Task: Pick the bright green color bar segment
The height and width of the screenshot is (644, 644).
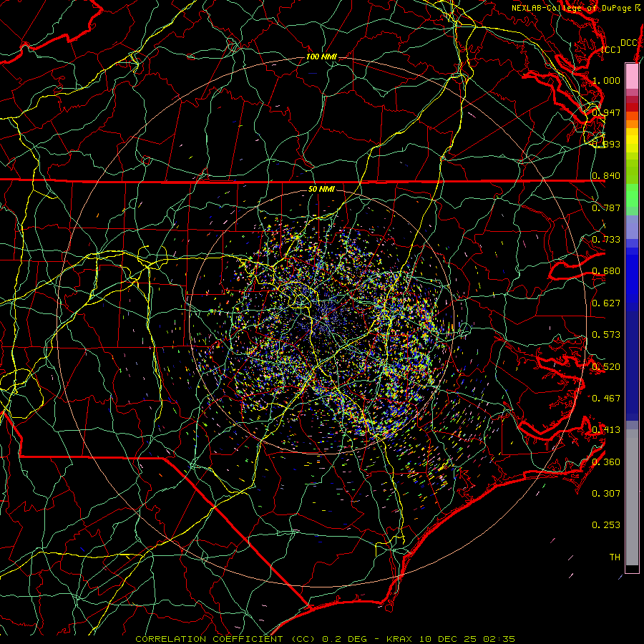Action: pyautogui.click(x=632, y=195)
